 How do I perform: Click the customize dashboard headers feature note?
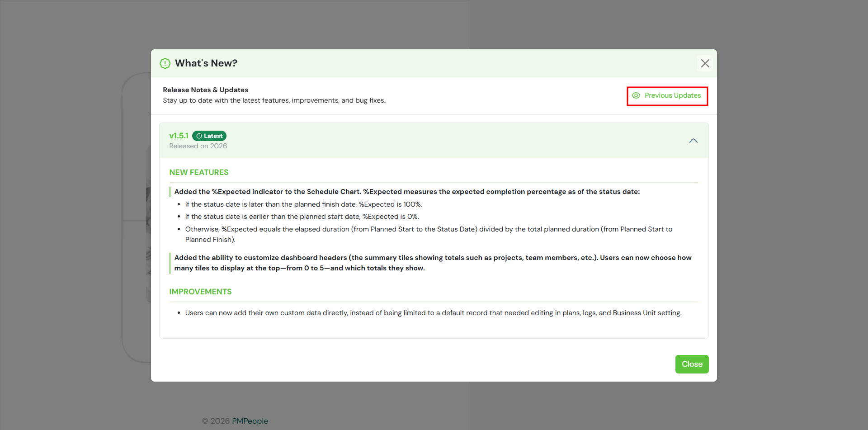coord(433,263)
